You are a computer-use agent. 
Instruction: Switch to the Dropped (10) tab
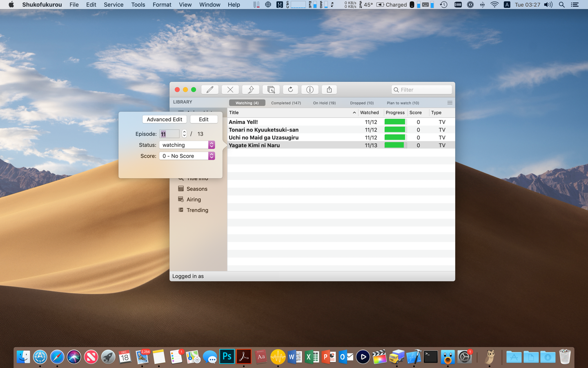(362, 103)
